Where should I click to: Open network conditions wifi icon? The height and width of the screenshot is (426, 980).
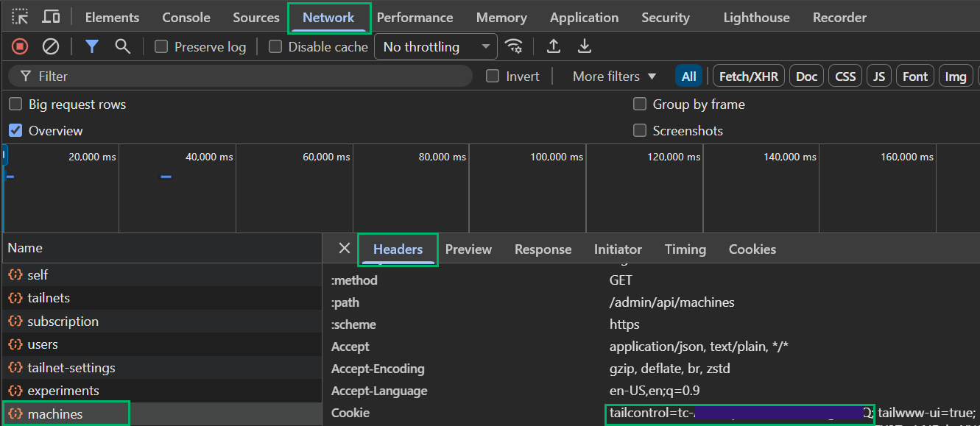pos(513,46)
